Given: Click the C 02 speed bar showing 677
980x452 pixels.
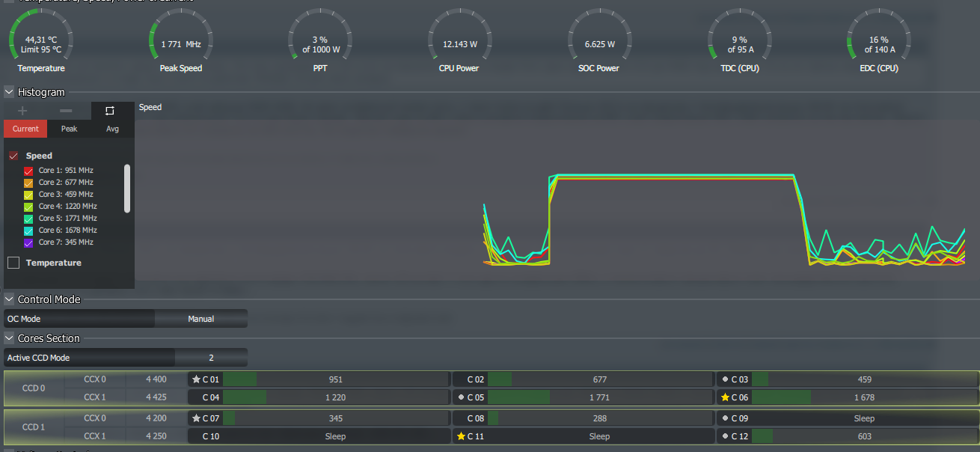Looking at the screenshot, I should point(599,379).
